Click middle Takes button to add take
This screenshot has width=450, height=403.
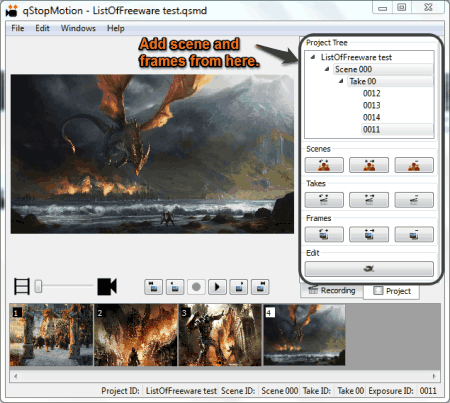(x=369, y=200)
